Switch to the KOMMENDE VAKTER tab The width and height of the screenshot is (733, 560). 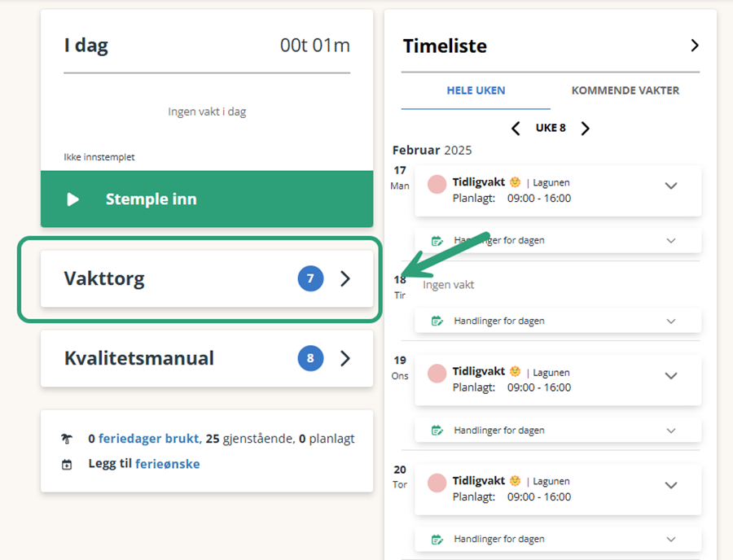(625, 90)
